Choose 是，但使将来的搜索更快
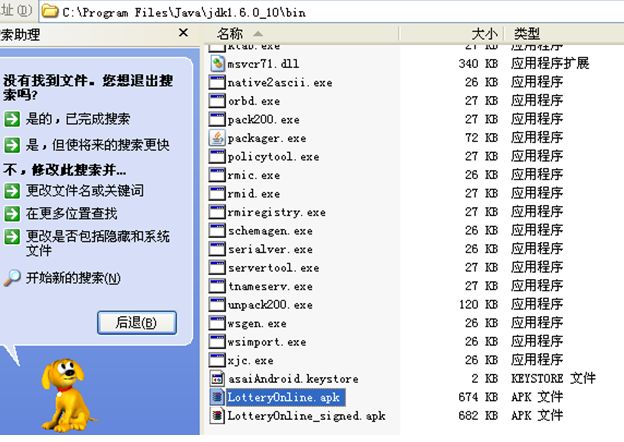 tap(98, 145)
